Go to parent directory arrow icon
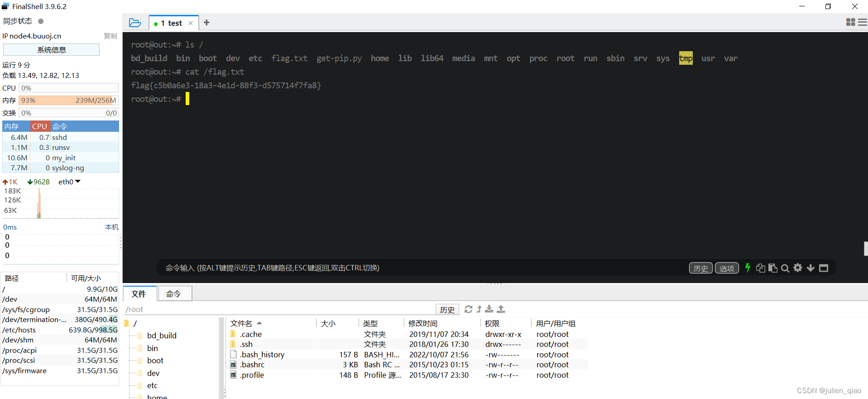 click(479, 309)
